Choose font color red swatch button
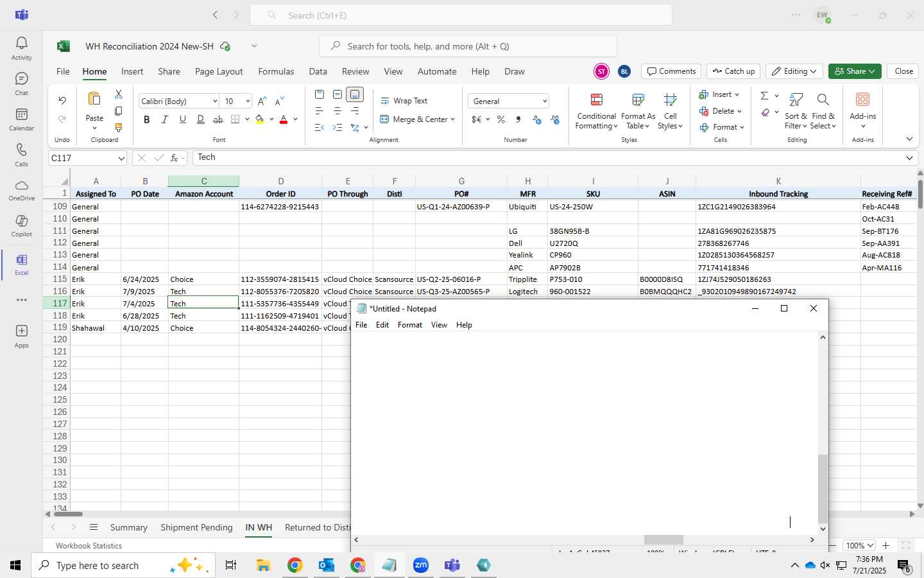924x578 pixels. pyautogui.click(x=284, y=119)
